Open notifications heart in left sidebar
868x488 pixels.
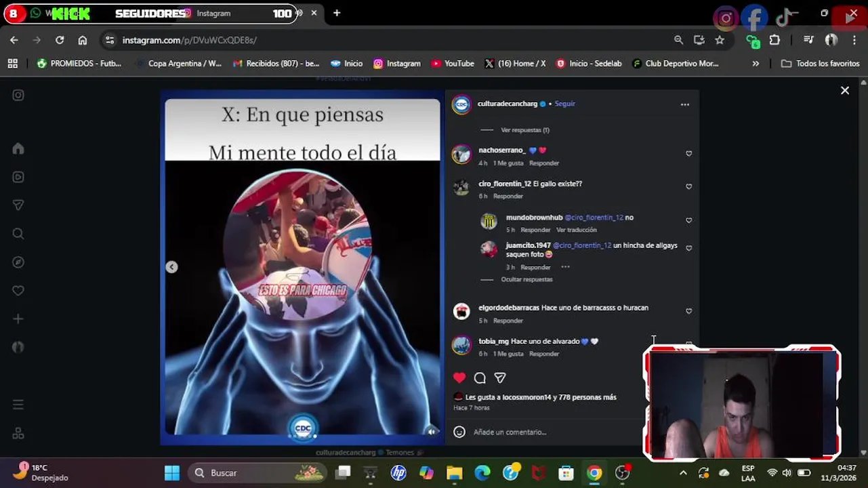pos(18,291)
